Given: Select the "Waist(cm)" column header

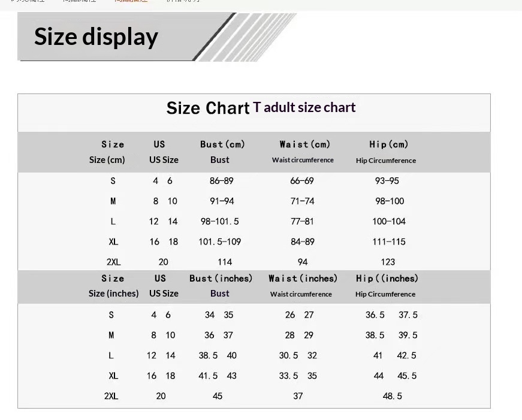Looking at the screenshot, I should [304, 144].
